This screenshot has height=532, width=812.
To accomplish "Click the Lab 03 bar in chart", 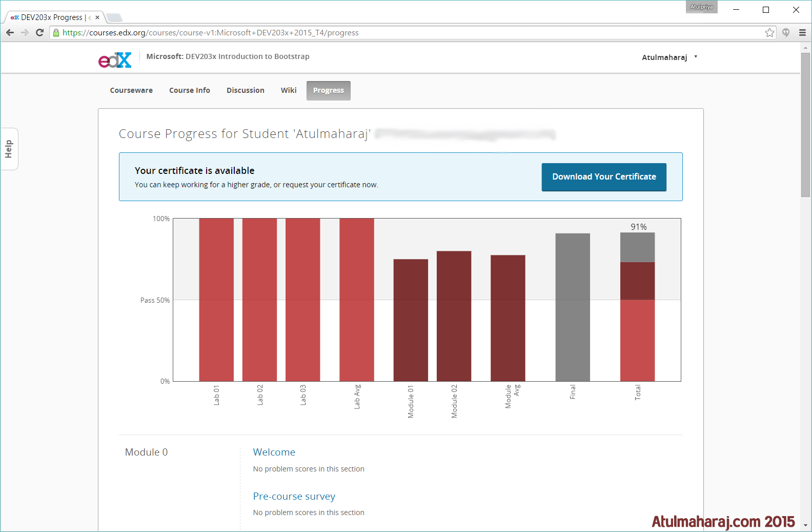I will point(303,300).
